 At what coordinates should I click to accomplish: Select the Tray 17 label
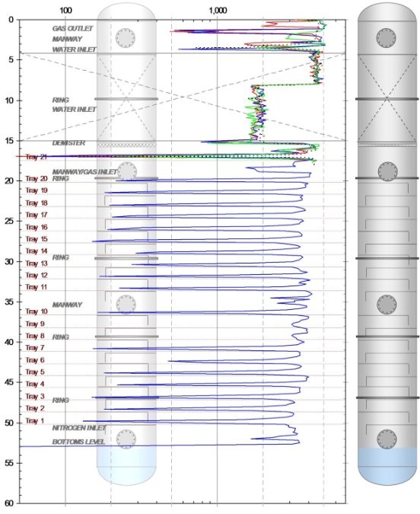pyautogui.click(x=37, y=215)
